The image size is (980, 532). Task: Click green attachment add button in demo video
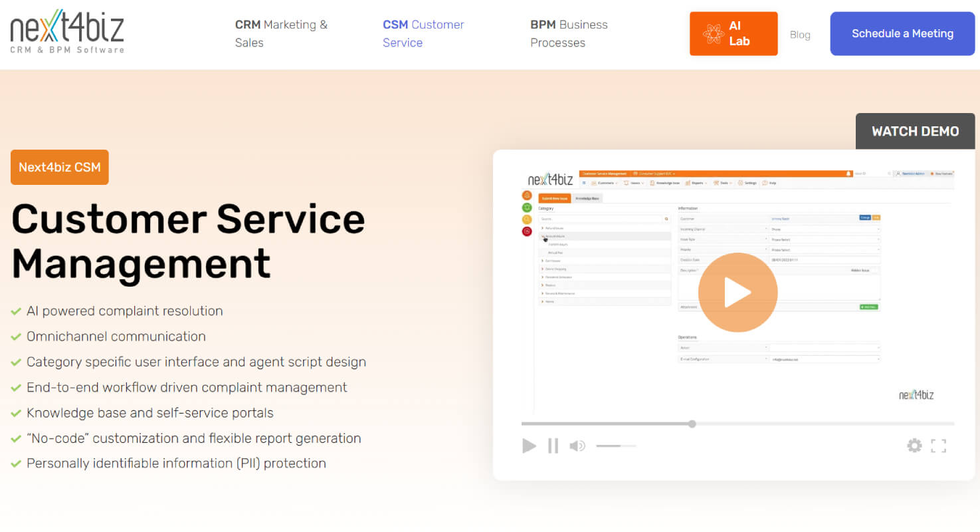tap(869, 307)
